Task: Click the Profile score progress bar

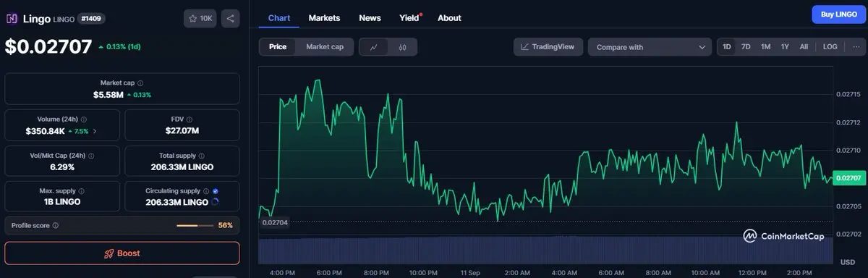Action: pyautogui.click(x=195, y=226)
